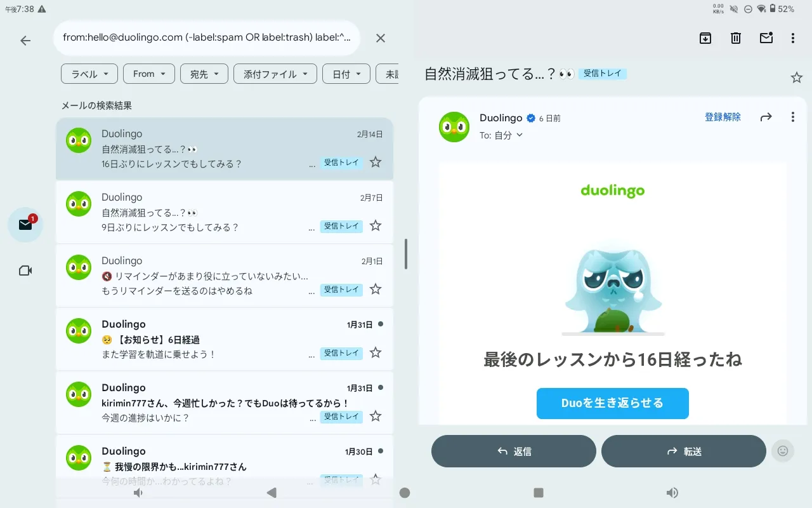Viewport: 812px width, 508px height.
Task: Click the search query field
Action: click(207, 37)
